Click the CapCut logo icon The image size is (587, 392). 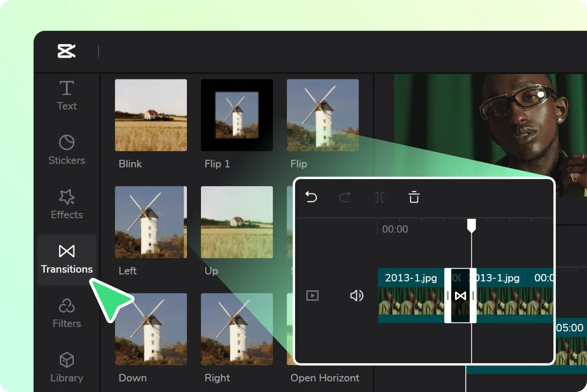[x=66, y=51]
